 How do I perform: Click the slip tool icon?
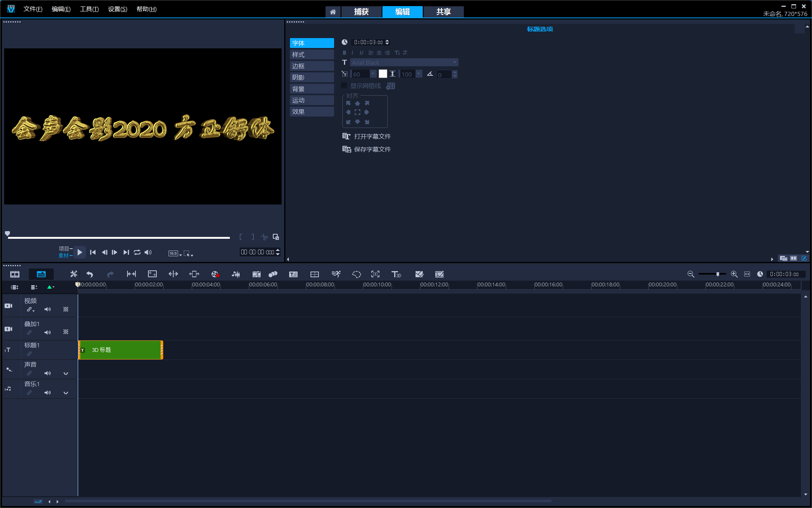pyautogui.click(x=132, y=274)
